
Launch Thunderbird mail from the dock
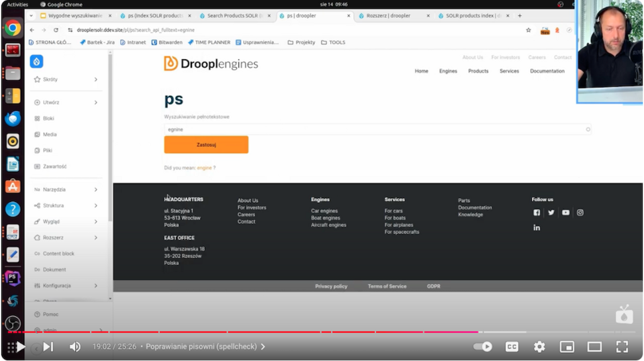[13, 119]
